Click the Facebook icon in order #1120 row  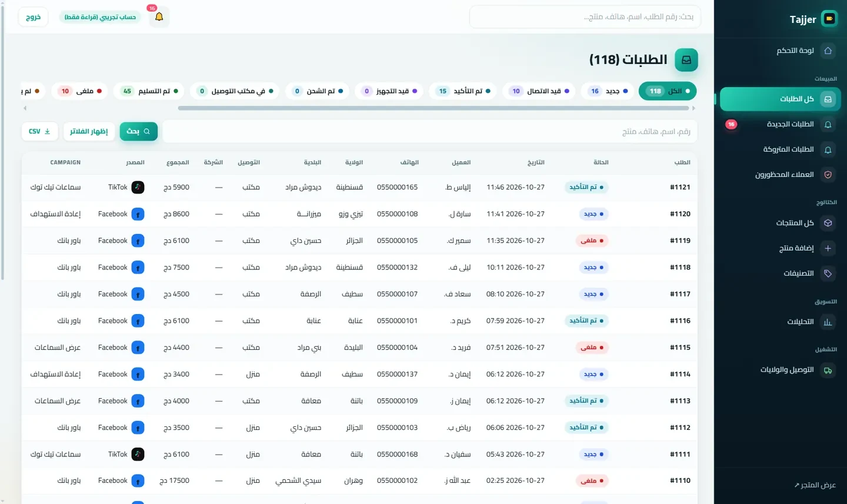tap(138, 214)
